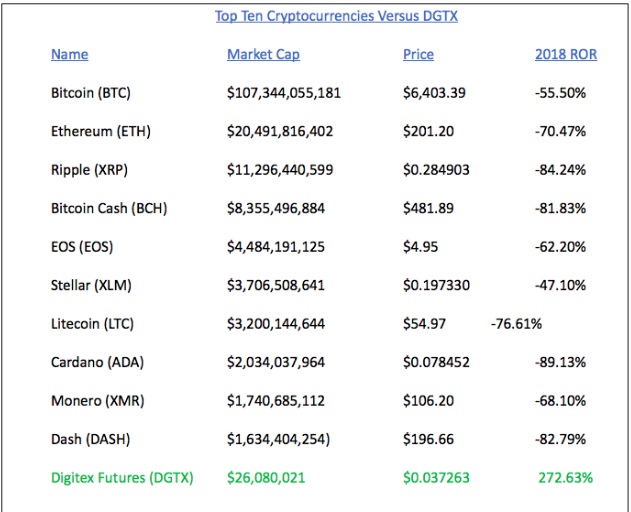Select market cap $1,740,685,112
631x512 pixels.
tap(276, 401)
